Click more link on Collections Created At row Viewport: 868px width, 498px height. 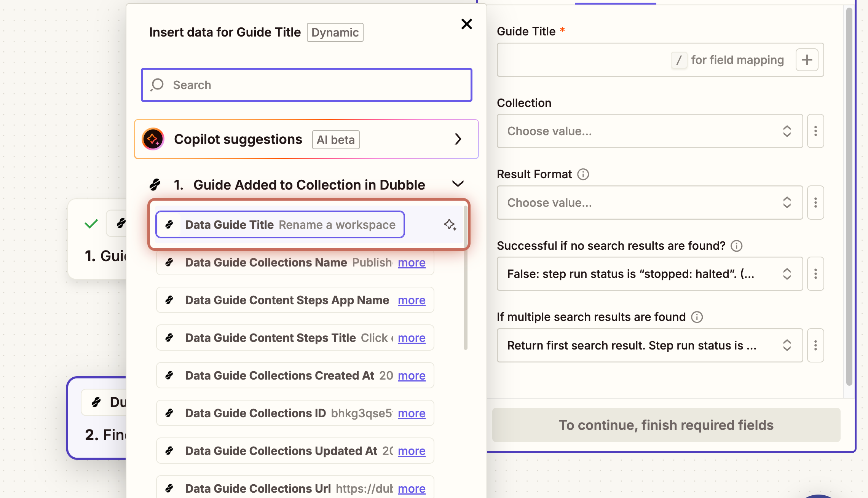(x=412, y=375)
